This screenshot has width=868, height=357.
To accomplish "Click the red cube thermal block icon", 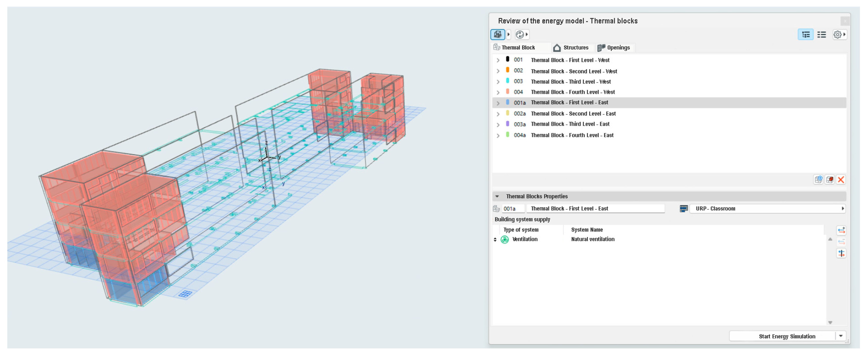I will coord(830,180).
